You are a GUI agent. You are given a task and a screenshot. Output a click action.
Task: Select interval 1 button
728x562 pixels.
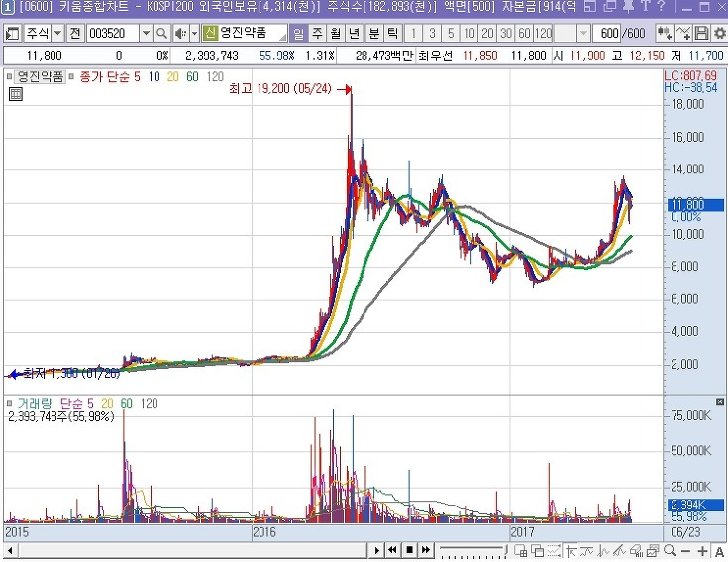pos(413,33)
